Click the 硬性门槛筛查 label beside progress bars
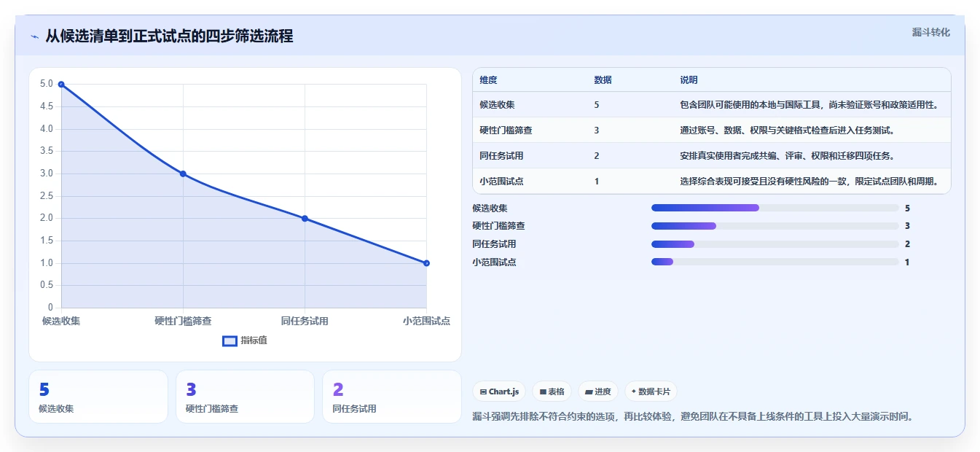This screenshot has width=980, height=452. 498,226
